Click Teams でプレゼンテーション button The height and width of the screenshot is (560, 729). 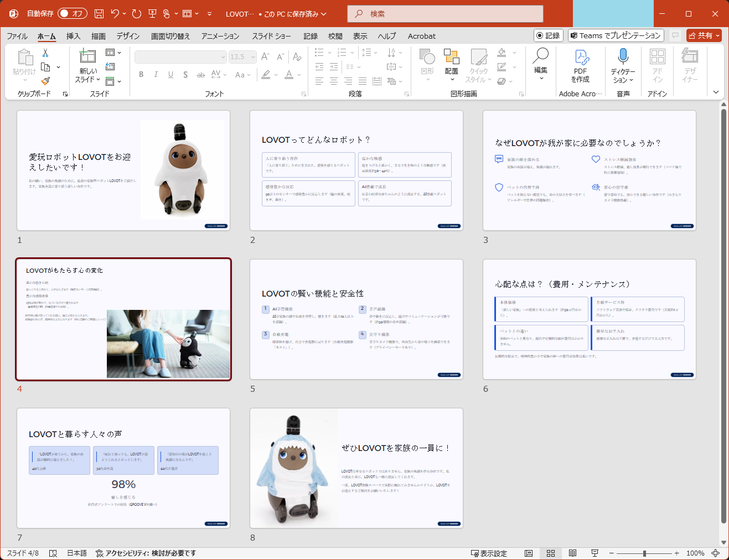coord(616,35)
